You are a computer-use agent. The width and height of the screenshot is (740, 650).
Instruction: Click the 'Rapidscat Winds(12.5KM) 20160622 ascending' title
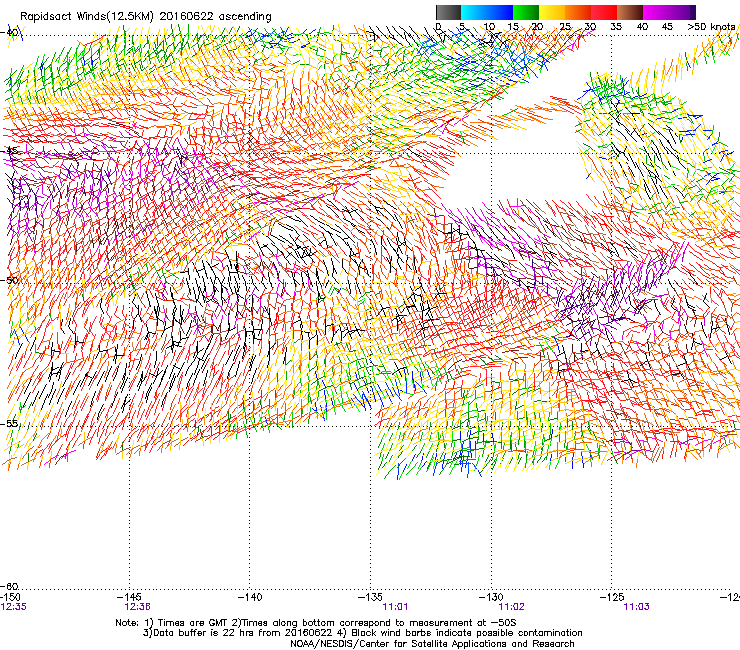pos(146,17)
